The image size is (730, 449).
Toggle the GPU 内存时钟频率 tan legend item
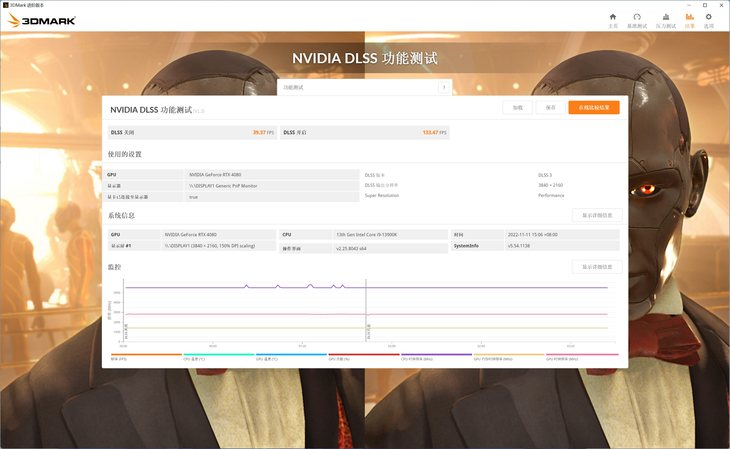coord(509,357)
